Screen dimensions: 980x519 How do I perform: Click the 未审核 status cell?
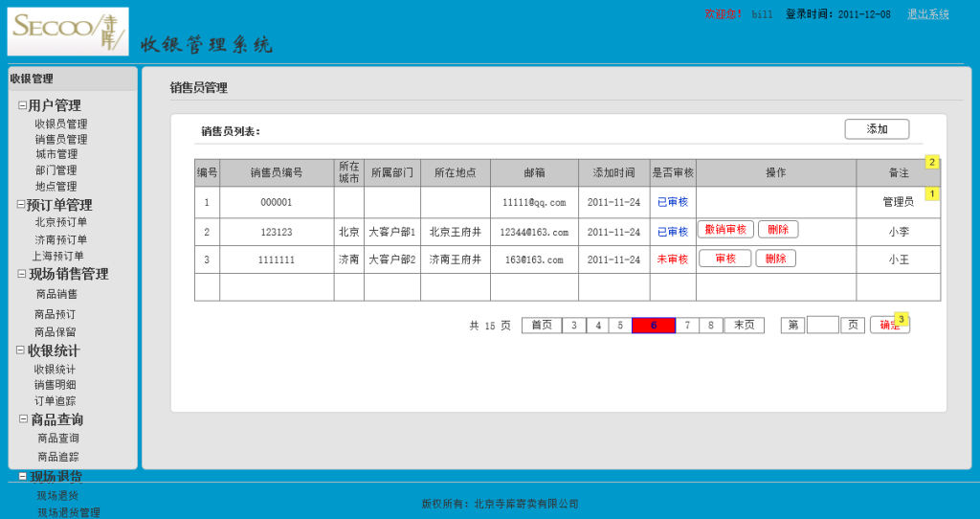[673, 259]
